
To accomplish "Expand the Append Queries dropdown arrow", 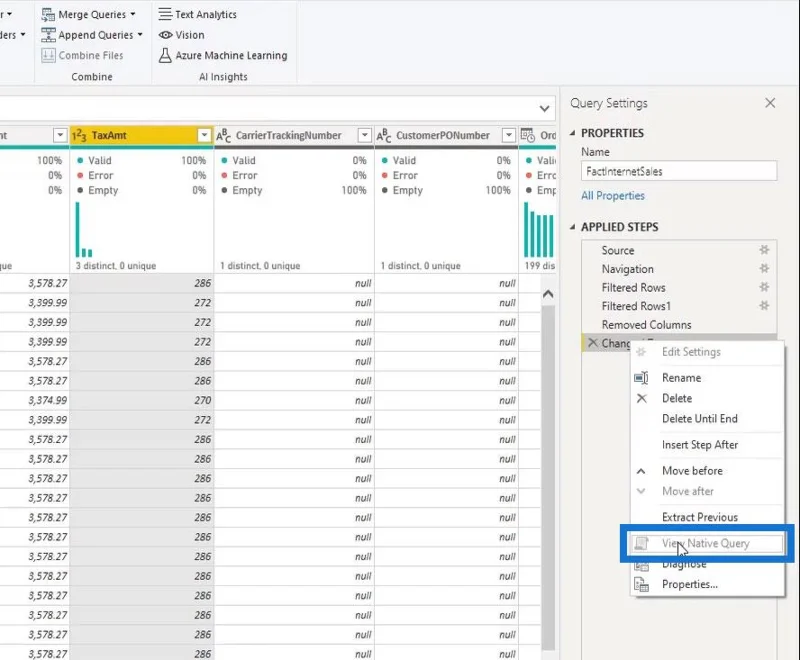I will point(140,35).
